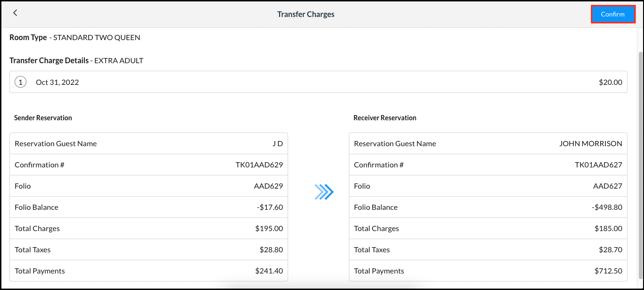Click the back chevron icon
This screenshot has width=644, height=290.
[15, 13]
